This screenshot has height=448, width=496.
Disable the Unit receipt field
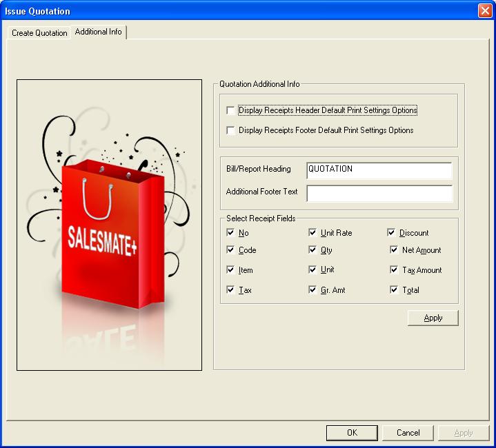[313, 269]
